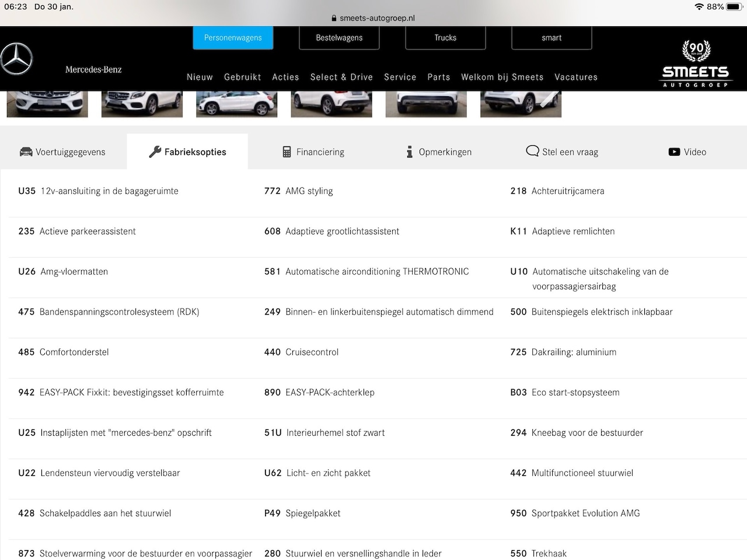Open the Welkom bij Smeets menu
Viewport: 747px width, 560px height.
click(x=502, y=77)
